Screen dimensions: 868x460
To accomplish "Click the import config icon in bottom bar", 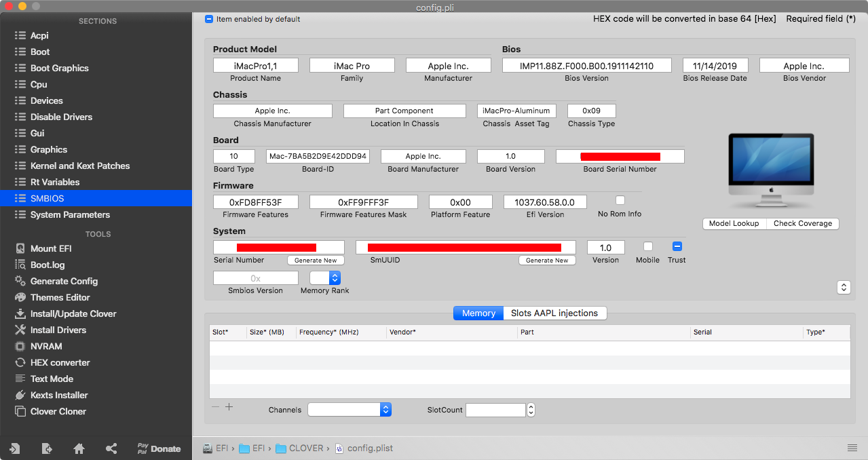I will pos(14,448).
